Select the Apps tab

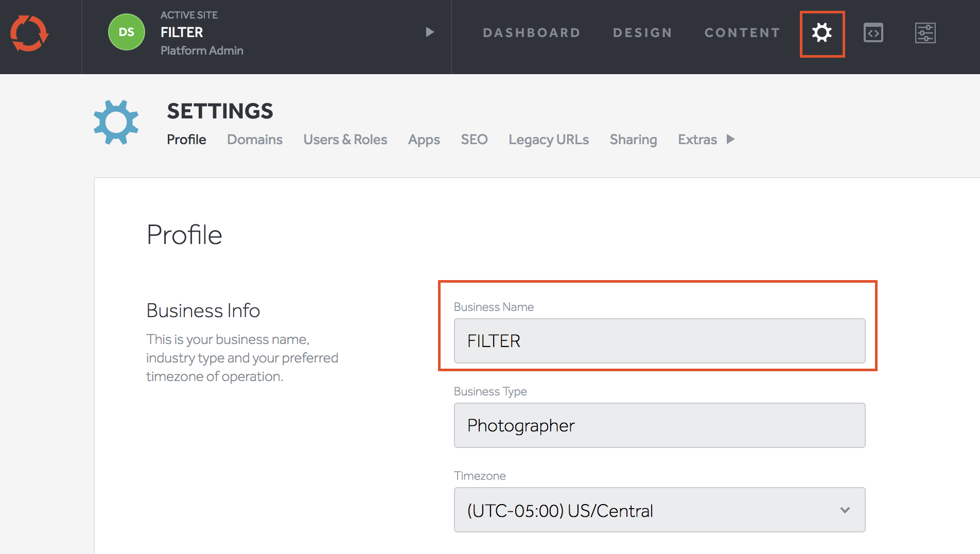tap(424, 140)
